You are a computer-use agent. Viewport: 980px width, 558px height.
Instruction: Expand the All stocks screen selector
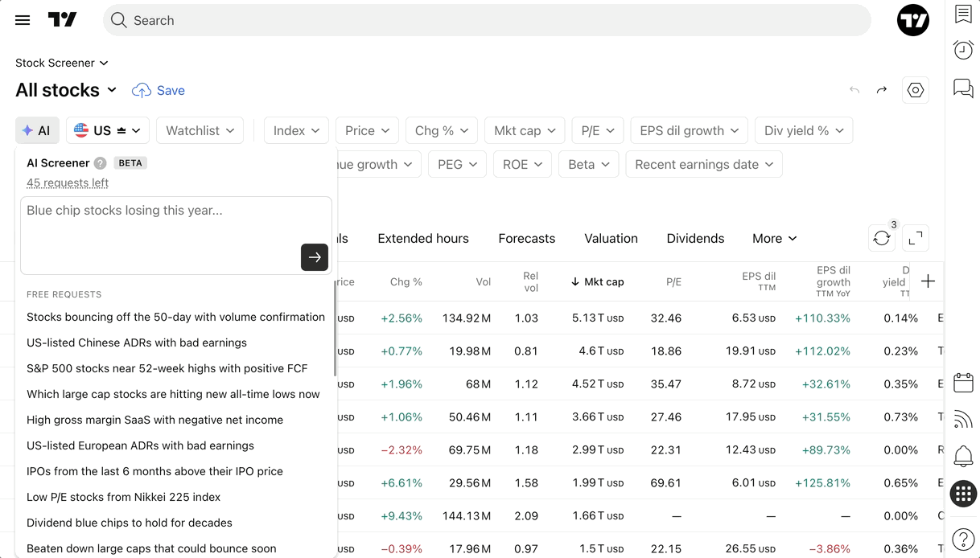point(67,90)
